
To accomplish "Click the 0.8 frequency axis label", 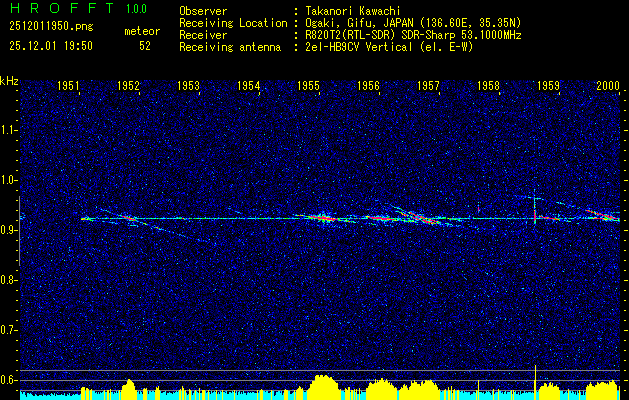I will point(7,280).
